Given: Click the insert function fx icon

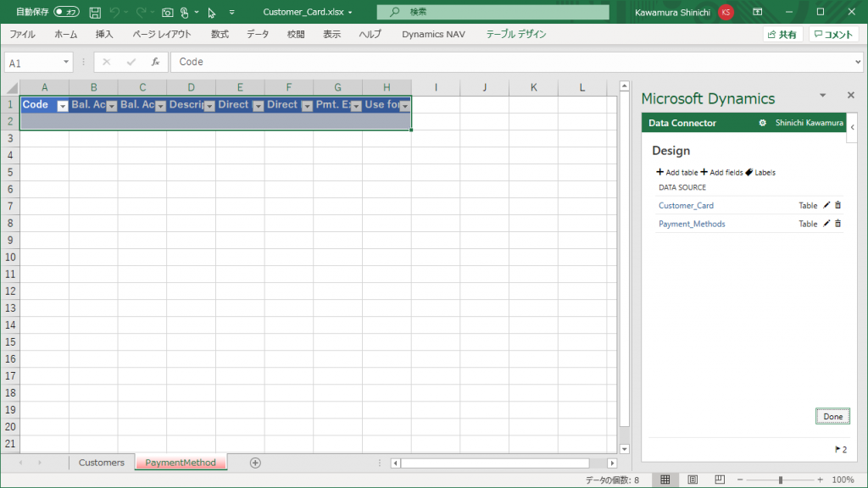Looking at the screenshot, I should click(x=156, y=62).
